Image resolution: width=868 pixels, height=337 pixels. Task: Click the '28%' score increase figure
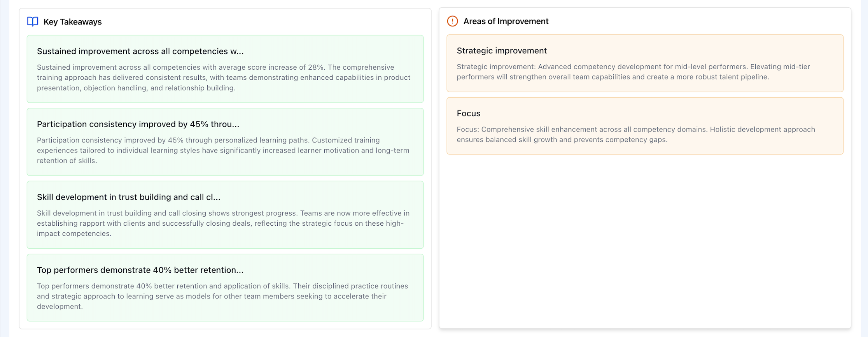coord(316,67)
